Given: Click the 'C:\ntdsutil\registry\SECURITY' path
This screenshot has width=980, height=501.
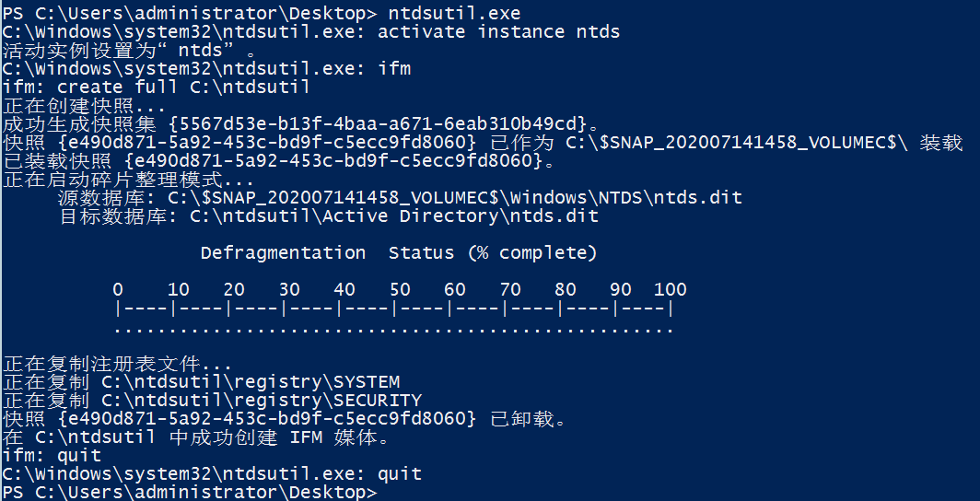Looking at the screenshot, I should click(262, 400).
